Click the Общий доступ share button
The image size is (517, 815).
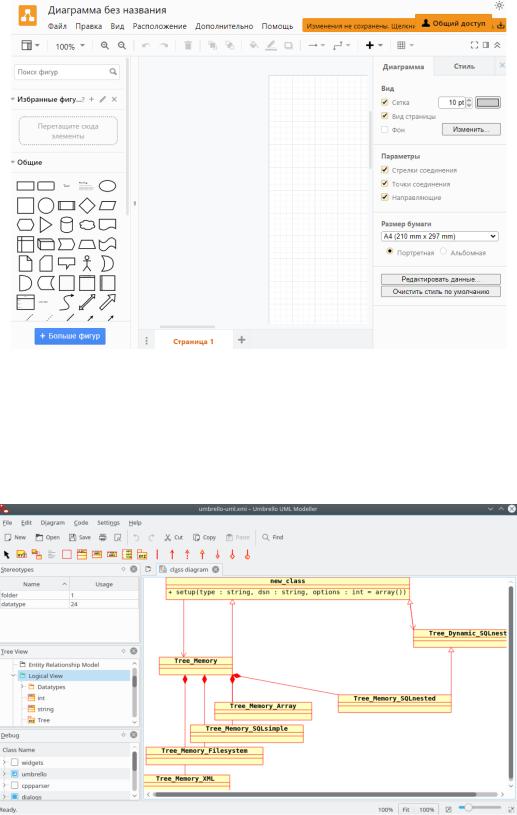454,23
